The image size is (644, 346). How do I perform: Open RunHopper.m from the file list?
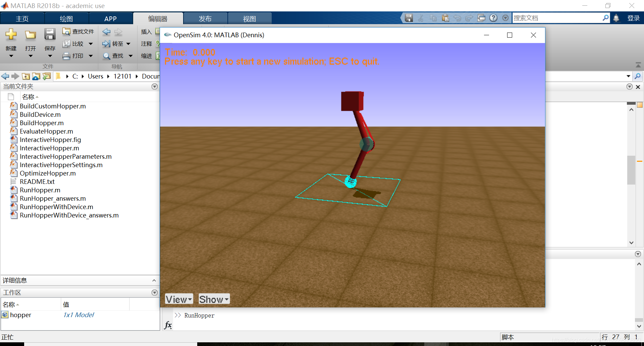[40, 190]
